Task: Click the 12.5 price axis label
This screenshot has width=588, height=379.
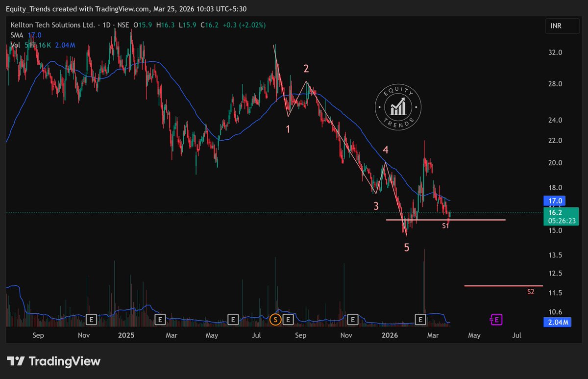Action: (555, 273)
